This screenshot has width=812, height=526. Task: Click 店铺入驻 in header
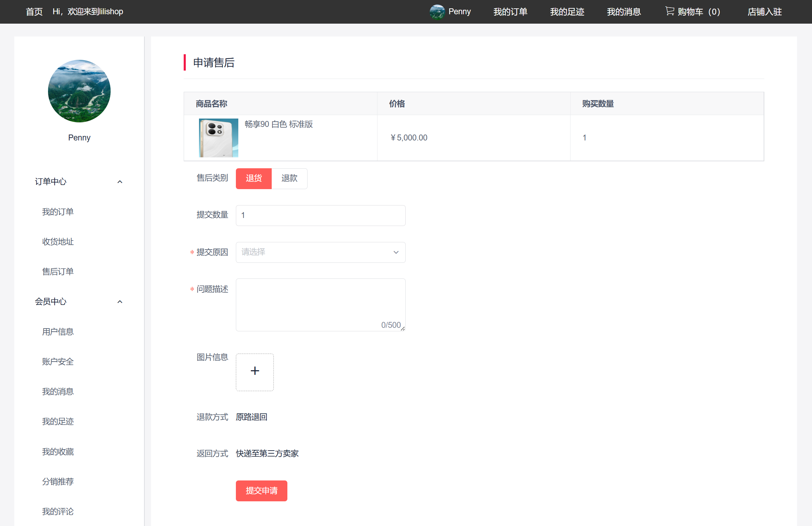[x=765, y=12]
